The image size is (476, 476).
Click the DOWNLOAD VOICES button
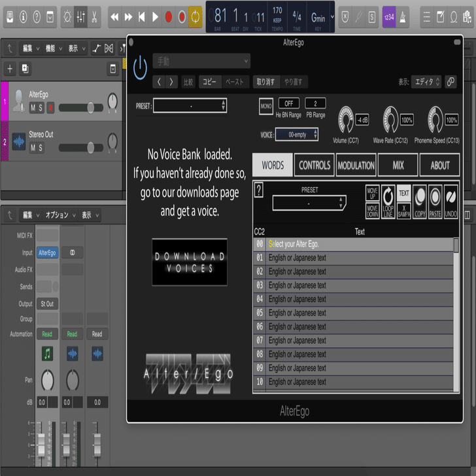click(190, 262)
